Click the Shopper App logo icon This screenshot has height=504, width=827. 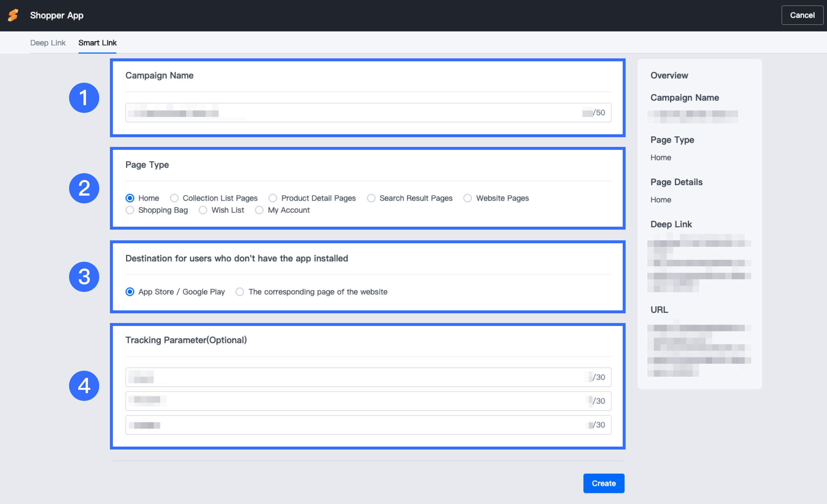[13, 16]
